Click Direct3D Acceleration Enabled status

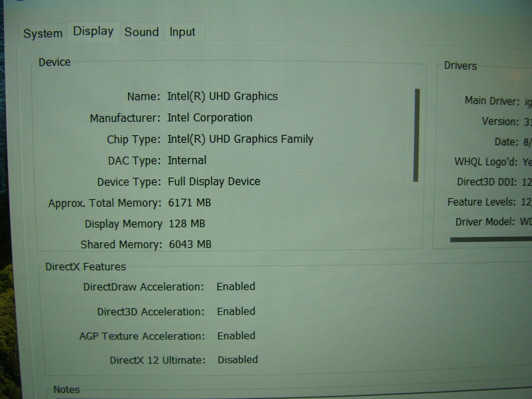pos(236,311)
